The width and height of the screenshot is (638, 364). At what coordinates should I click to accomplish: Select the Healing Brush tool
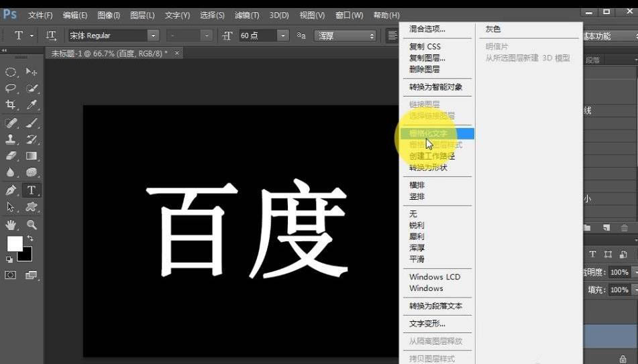[x=11, y=123]
